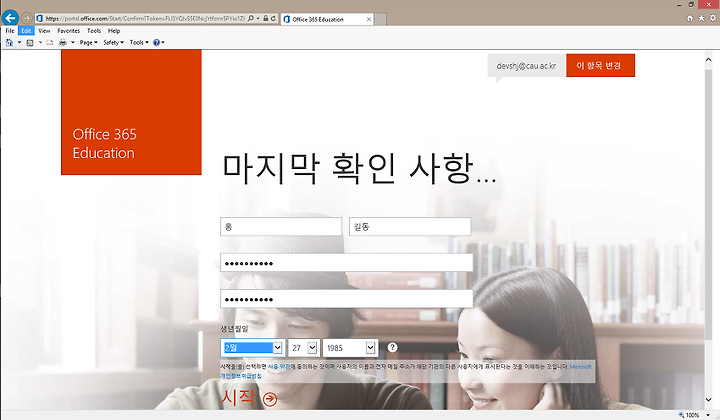Image resolution: width=720 pixels, height=420 pixels.
Task: Expand the Home icon dropdown arrow
Action: 19,42
